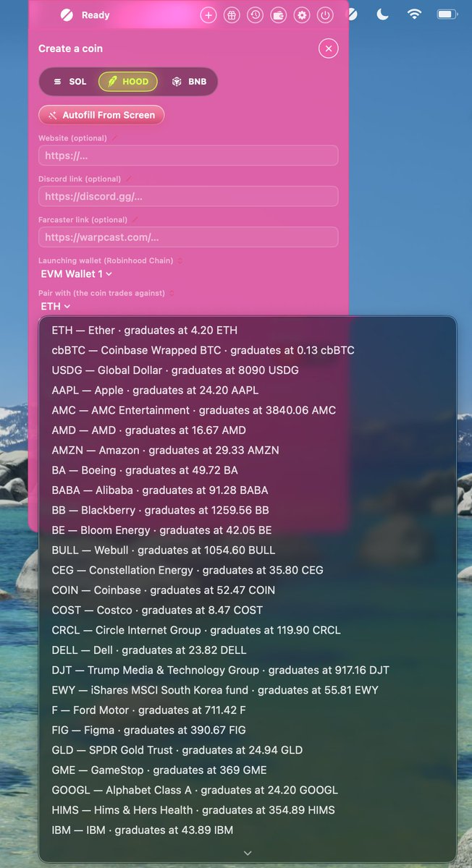Viewport: 472px width, 868px height.
Task: Focus the Farcaster warpcast.com input field
Action: [188, 237]
